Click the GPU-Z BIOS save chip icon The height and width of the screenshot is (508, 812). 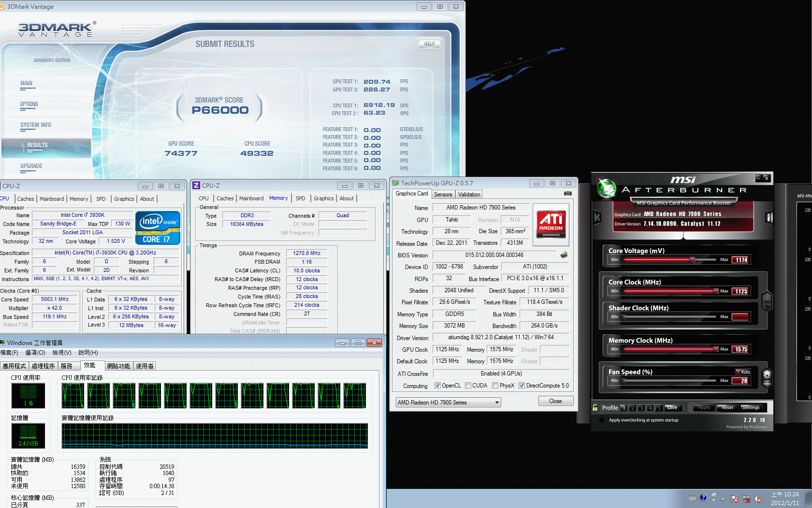tap(564, 255)
